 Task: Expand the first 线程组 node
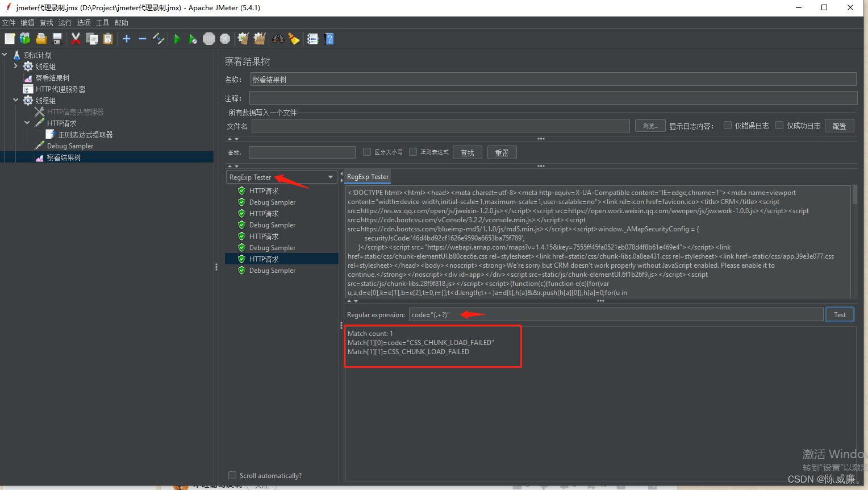click(x=16, y=67)
